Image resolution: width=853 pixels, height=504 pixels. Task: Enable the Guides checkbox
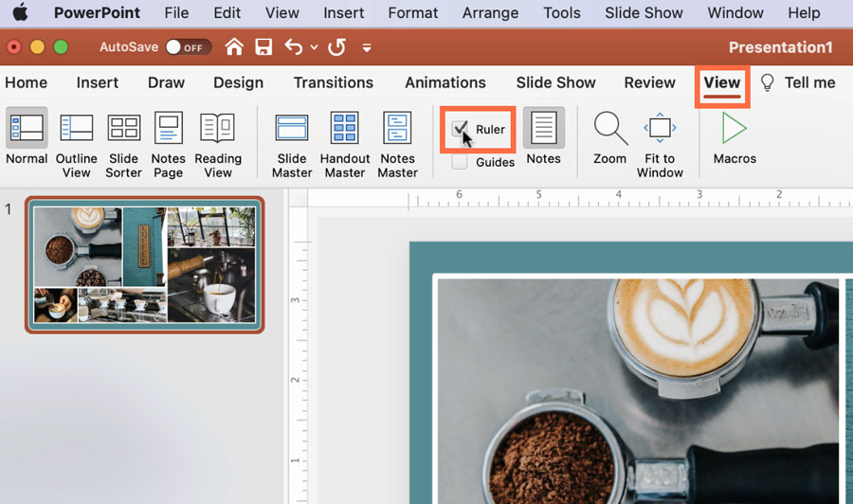460,162
